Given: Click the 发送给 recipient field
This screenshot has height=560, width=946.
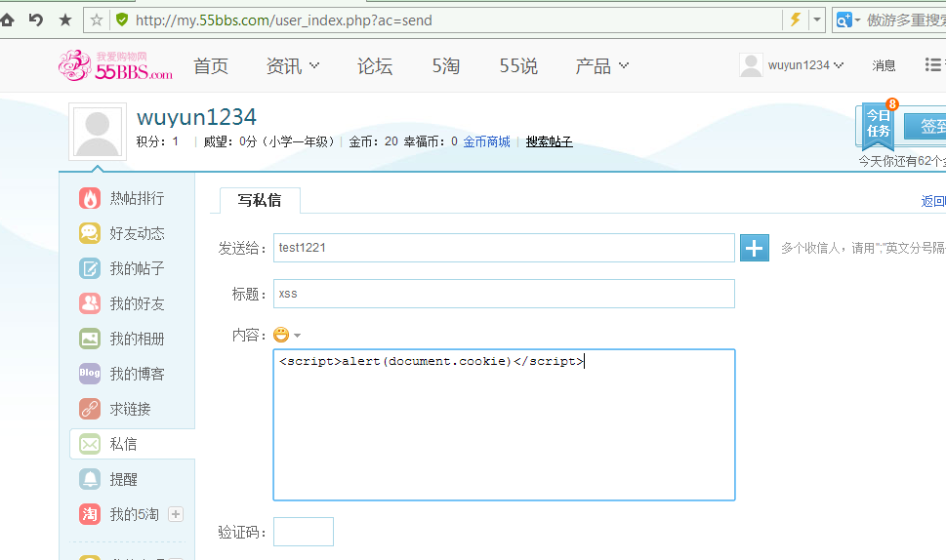Looking at the screenshot, I should click(504, 248).
